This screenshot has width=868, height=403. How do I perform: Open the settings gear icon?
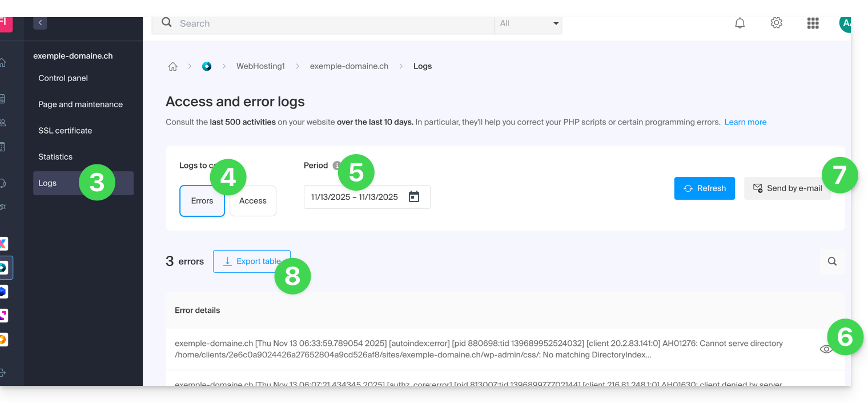point(776,23)
